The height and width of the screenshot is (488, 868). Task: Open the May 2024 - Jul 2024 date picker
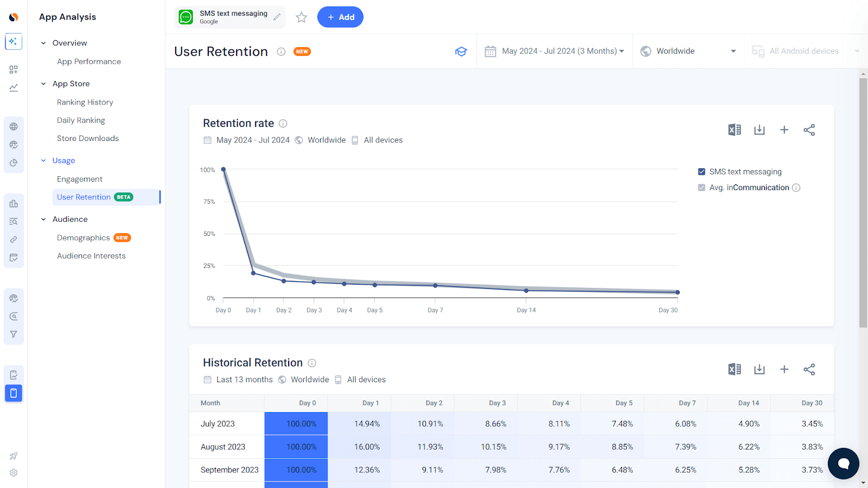point(554,51)
